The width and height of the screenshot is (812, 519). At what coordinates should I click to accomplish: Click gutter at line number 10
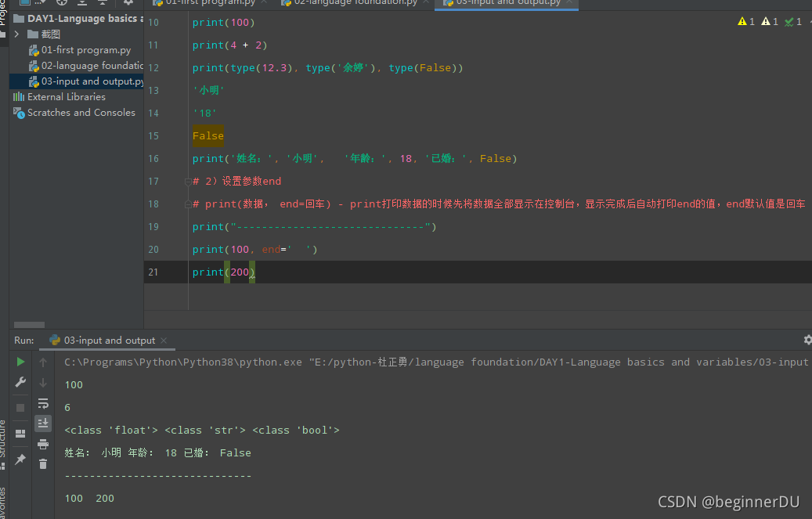153,23
